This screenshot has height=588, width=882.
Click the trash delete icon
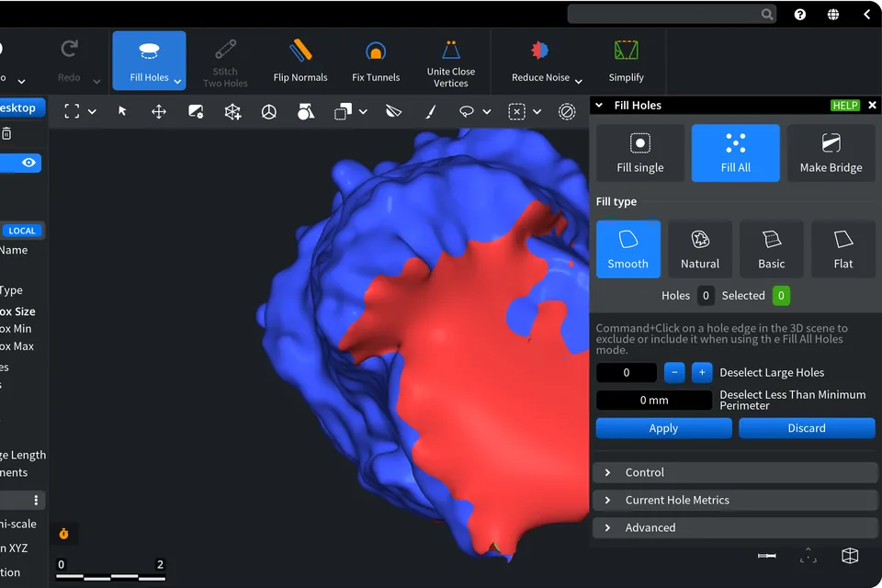tap(6, 133)
